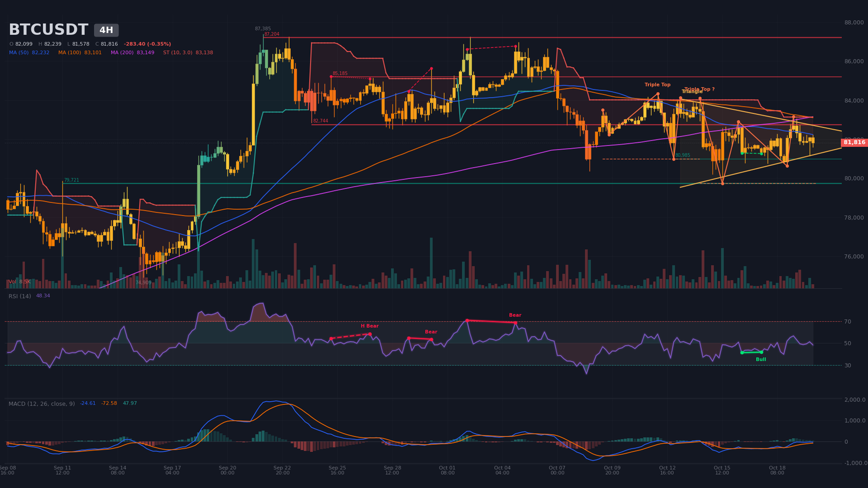The width and height of the screenshot is (868, 488).
Task: Click the 82,744 support level label
Action: (321, 121)
